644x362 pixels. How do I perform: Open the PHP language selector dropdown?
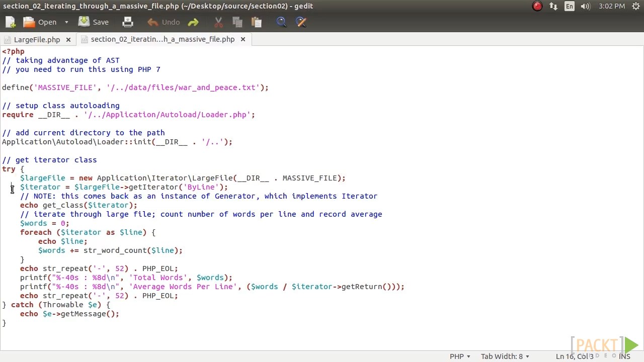(460, 356)
